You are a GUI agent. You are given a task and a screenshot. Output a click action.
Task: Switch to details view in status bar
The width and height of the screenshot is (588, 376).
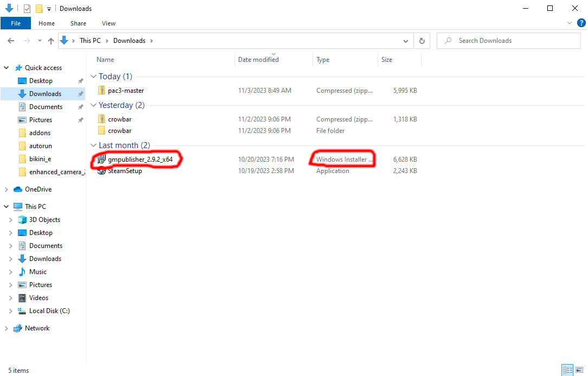(x=567, y=370)
